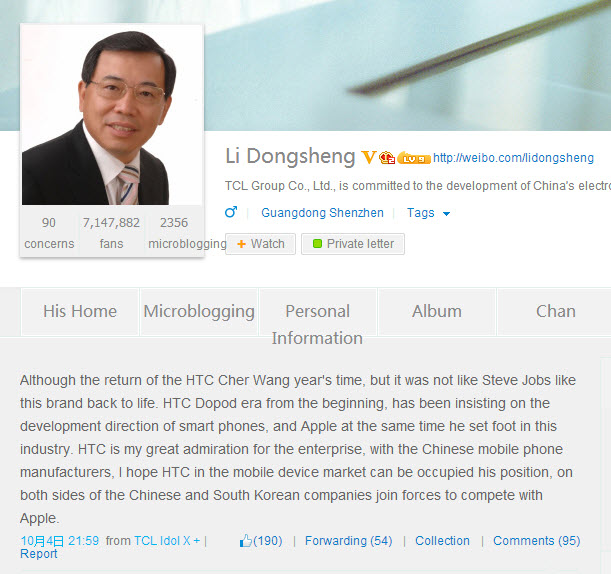Click the orange plus on Watch
Image resolution: width=611 pixels, height=574 pixels.
[241, 244]
